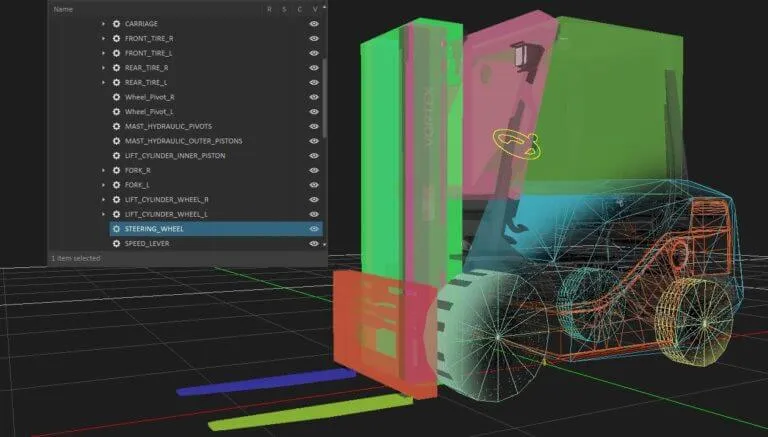Screen dimensions: 768x437
Task: Click the yellow steering wheel in the viewport
Action: 516,144
